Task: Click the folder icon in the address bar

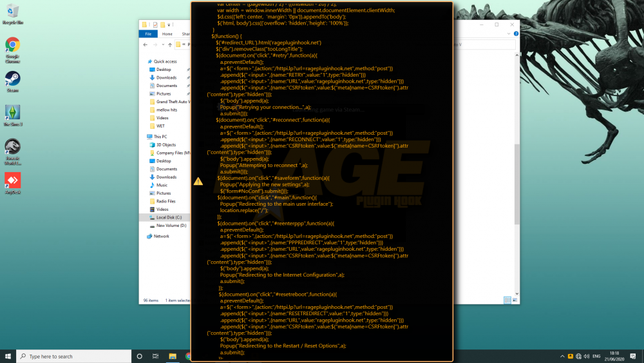Action: (x=178, y=44)
